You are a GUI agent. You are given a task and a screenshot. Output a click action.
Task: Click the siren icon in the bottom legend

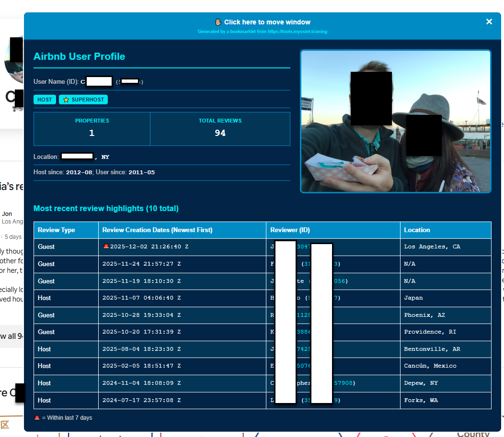click(x=37, y=418)
